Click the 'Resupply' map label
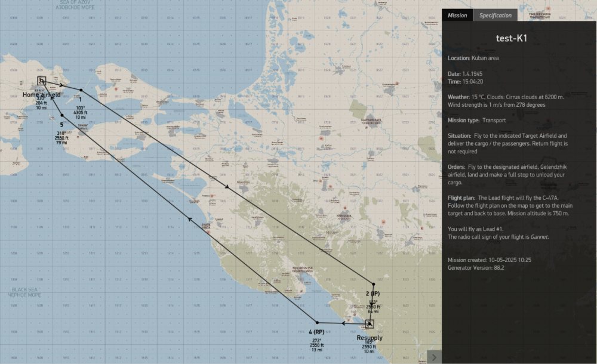Image resolution: width=597 pixels, height=364 pixels. (x=370, y=338)
